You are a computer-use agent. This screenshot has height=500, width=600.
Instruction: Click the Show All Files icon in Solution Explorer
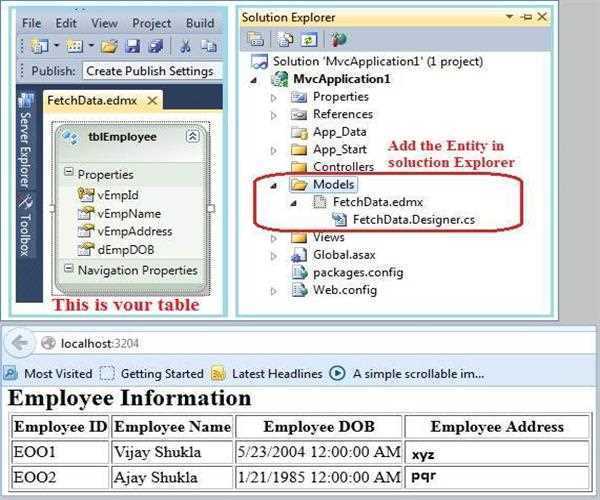point(284,40)
